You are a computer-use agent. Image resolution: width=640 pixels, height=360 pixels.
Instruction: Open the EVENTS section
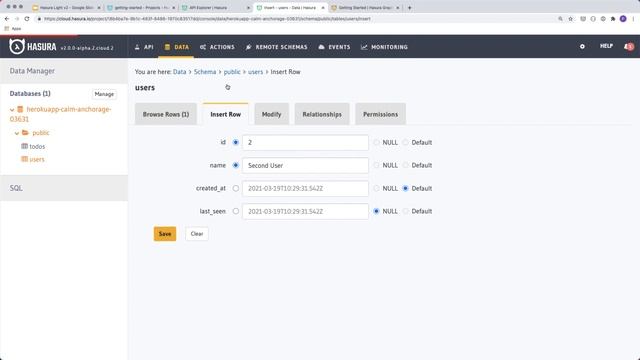pos(334,47)
